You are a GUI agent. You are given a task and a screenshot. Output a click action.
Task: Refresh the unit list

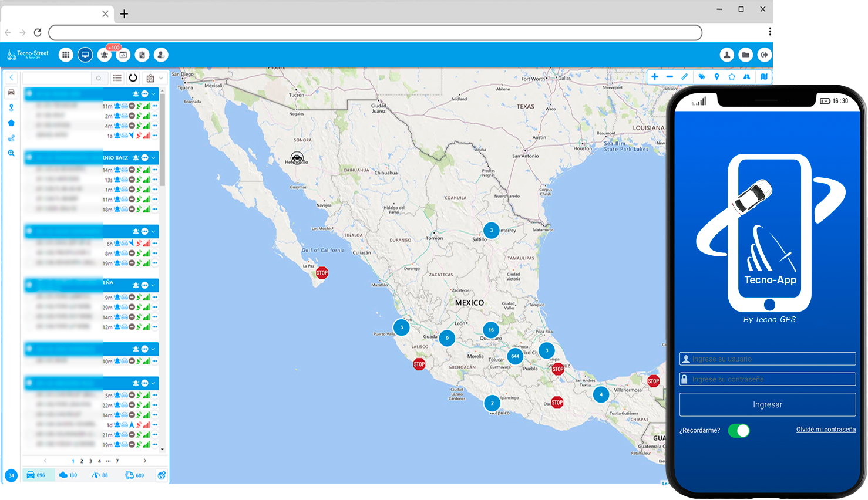click(133, 78)
